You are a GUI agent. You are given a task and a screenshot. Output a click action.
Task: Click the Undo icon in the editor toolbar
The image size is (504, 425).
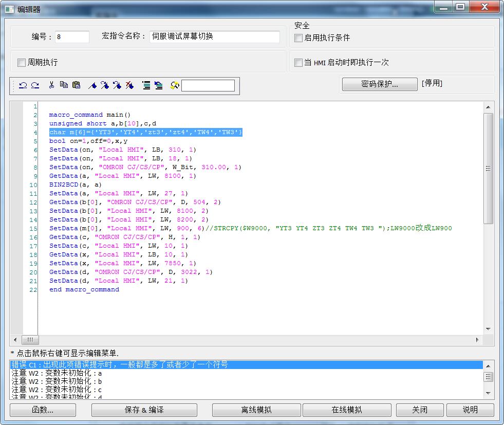[23, 86]
